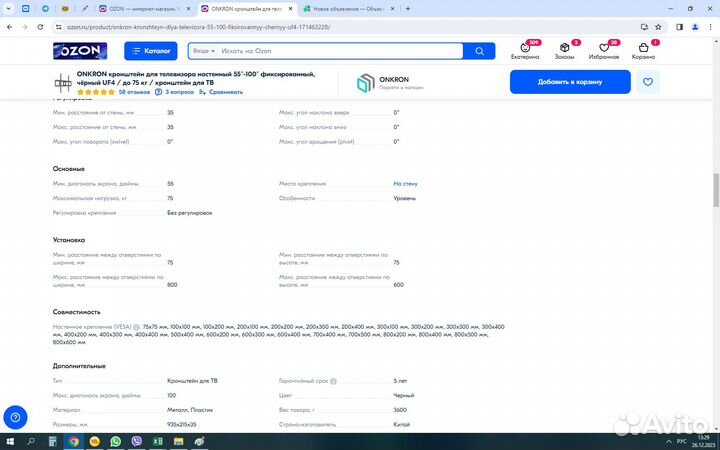Click the Без регулировок value

pyautogui.click(x=190, y=213)
